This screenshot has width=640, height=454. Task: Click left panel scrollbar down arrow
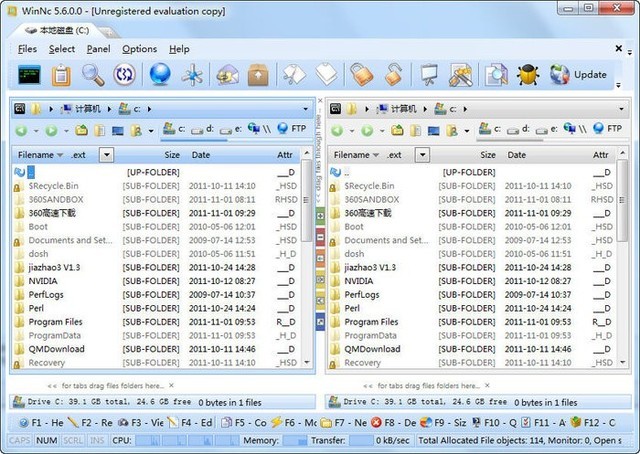coord(307,362)
